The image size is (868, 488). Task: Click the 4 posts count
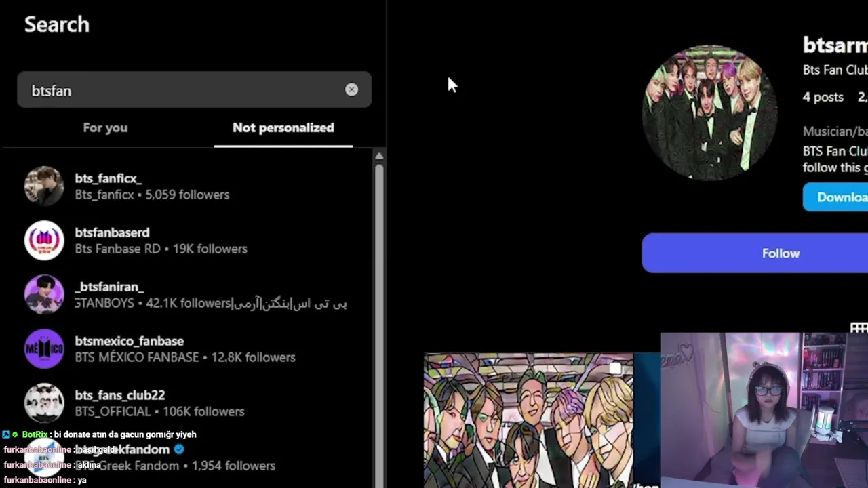tap(823, 97)
